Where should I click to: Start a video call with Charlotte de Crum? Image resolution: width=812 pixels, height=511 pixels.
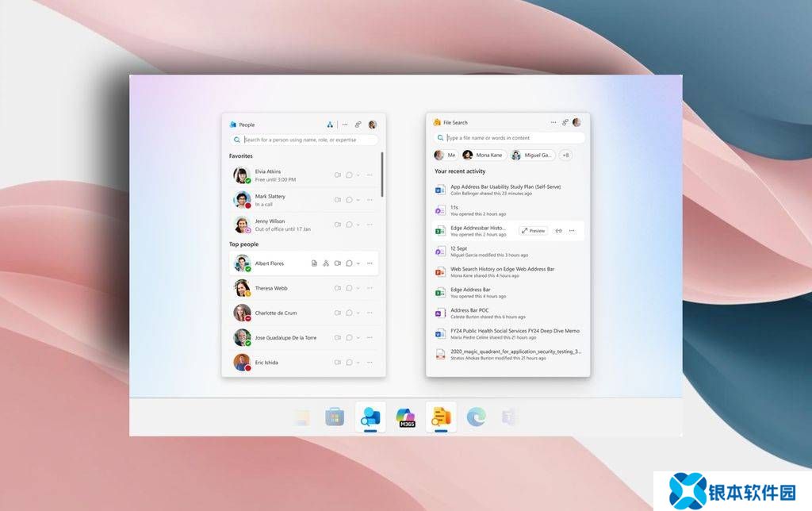338,313
